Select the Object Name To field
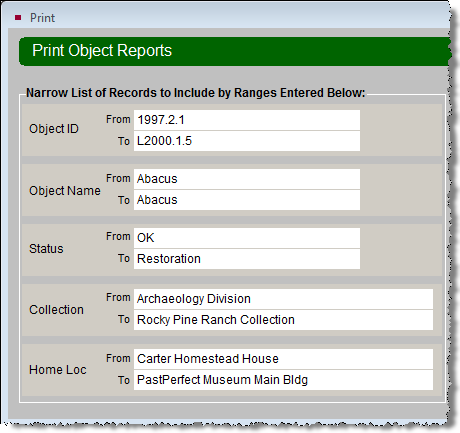 (247, 200)
